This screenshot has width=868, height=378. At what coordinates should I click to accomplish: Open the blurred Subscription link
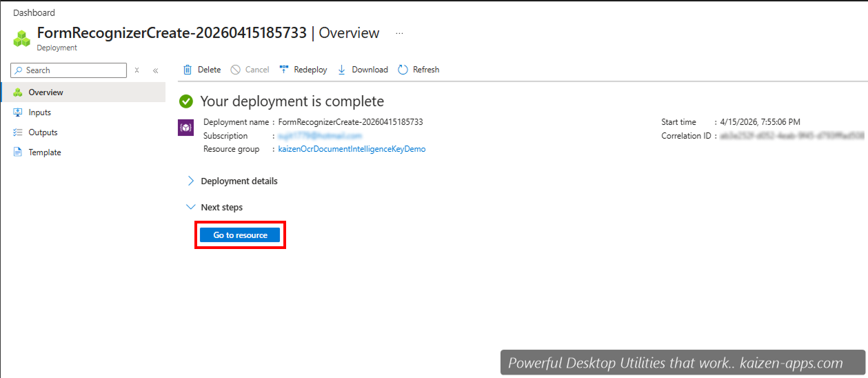click(x=320, y=136)
